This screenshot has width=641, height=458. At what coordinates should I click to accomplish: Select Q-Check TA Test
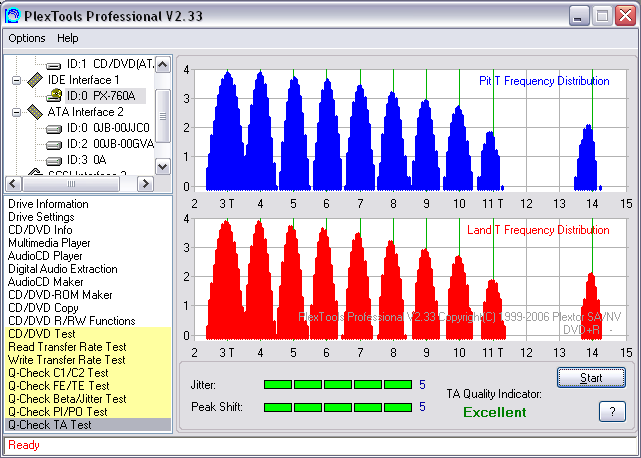88,425
